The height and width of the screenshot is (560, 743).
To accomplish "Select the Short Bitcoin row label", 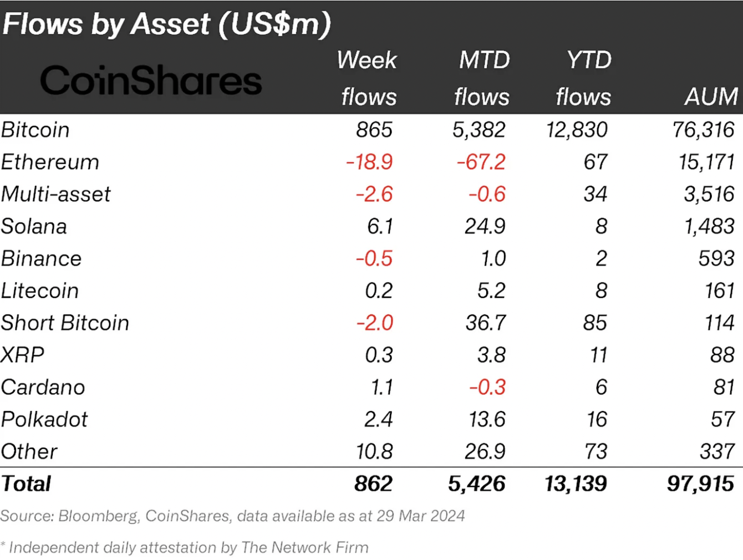I will (x=65, y=323).
